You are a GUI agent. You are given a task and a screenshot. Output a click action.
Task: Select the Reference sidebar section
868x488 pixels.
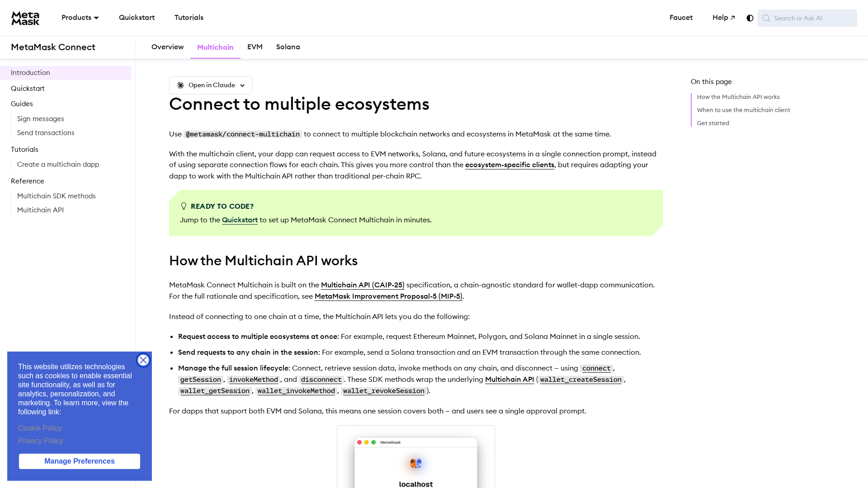point(28,181)
